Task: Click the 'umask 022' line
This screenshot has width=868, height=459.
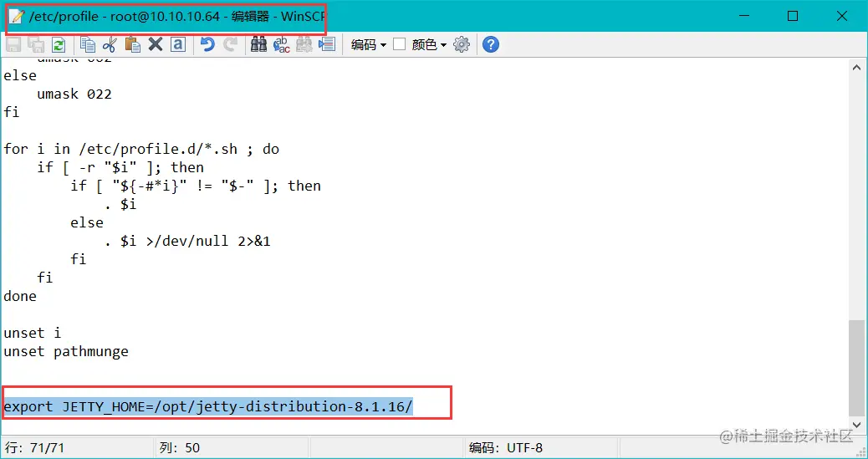Action: 74,94
